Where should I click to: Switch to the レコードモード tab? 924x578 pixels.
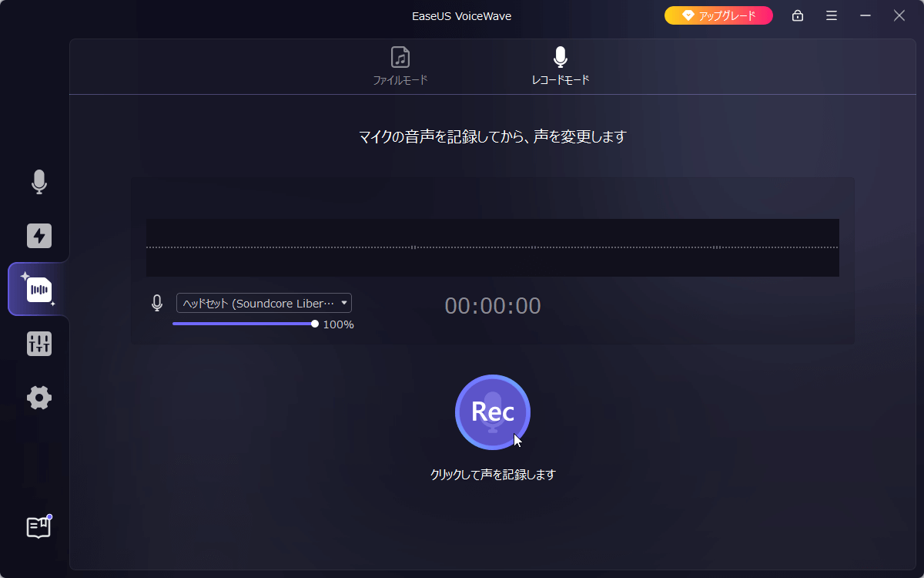point(561,66)
